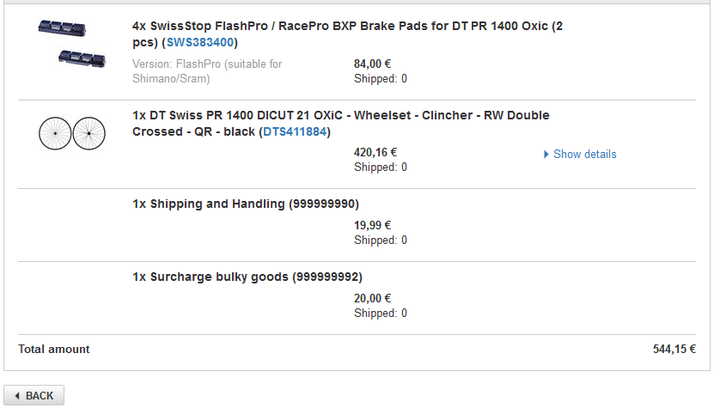Click the Surcharge bulky goods line item
This screenshot has width=720, height=408.
[248, 277]
